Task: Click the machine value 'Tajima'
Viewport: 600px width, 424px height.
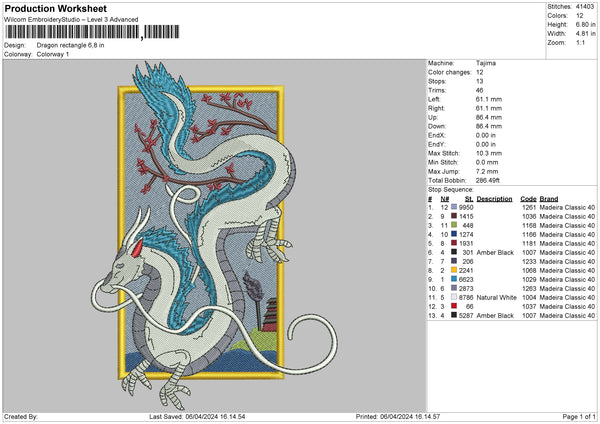Action: click(486, 63)
